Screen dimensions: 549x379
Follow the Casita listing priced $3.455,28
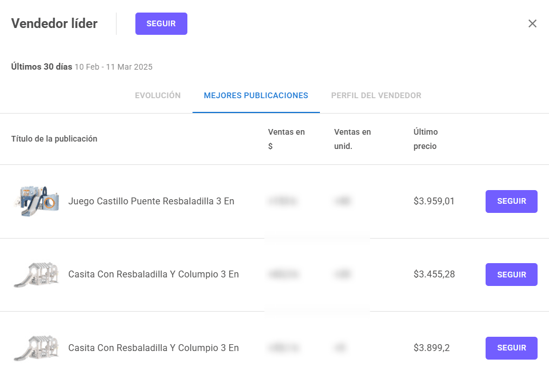pyautogui.click(x=511, y=274)
